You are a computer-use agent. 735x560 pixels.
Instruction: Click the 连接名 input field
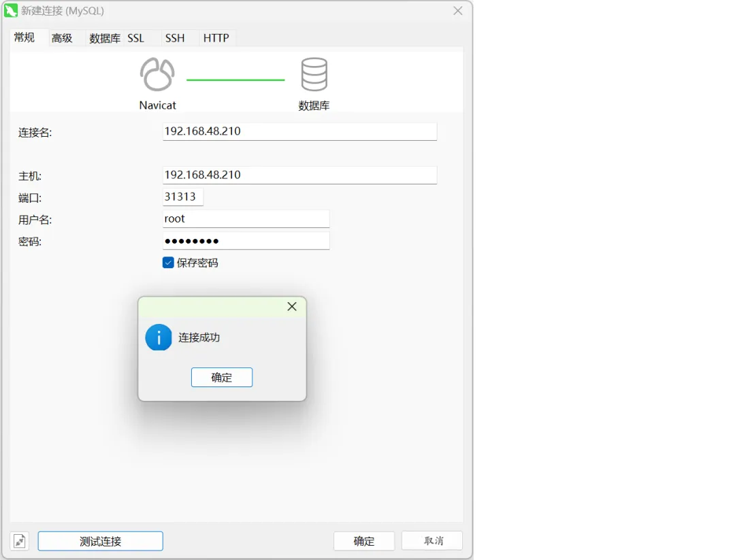[x=299, y=131]
